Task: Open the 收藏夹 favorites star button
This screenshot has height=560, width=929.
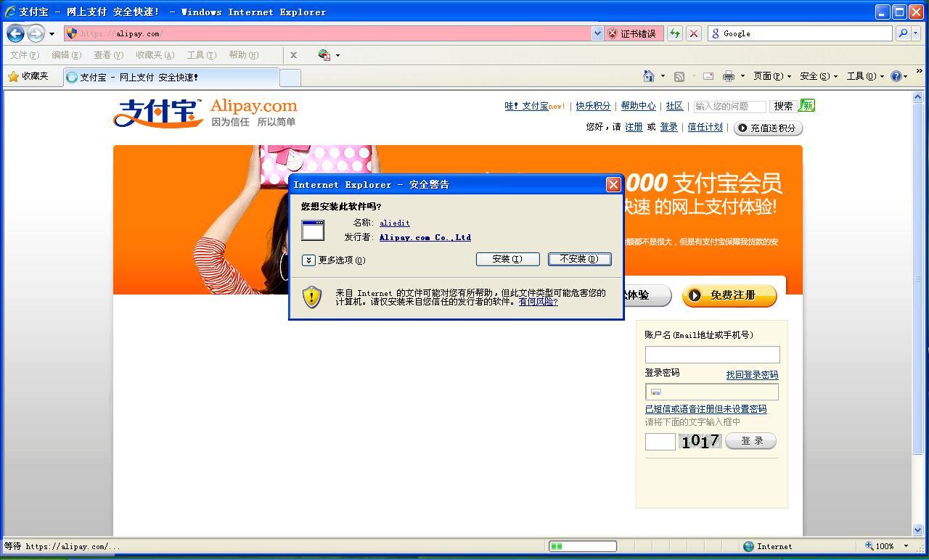Action: pyautogui.click(x=28, y=76)
